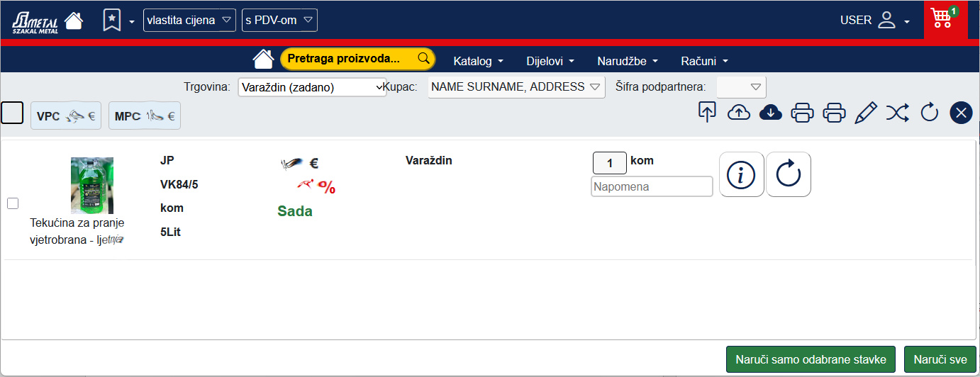Screen dimensions: 980x377
Task: Open the Trgovina Varaždin store dropdown
Action: (x=312, y=87)
